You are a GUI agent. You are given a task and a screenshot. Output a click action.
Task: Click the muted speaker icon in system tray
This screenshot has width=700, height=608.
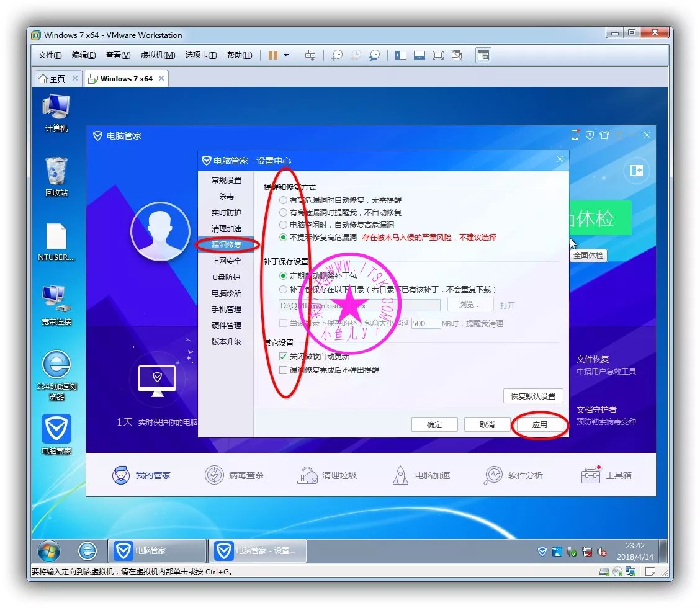pyautogui.click(x=601, y=551)
